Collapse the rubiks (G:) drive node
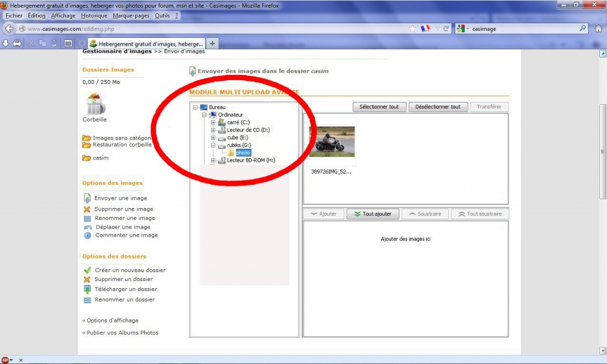The image size is (607, 364). click(x=213, y=145)
